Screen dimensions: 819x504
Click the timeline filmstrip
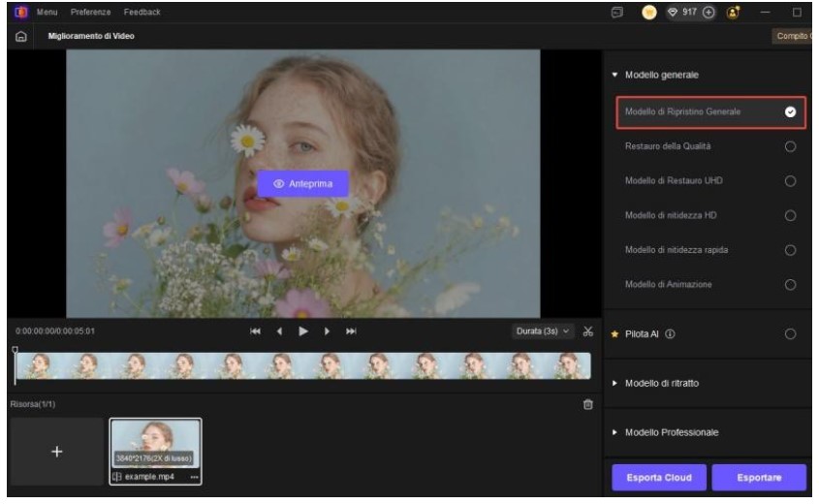click(x=303, y=365)
